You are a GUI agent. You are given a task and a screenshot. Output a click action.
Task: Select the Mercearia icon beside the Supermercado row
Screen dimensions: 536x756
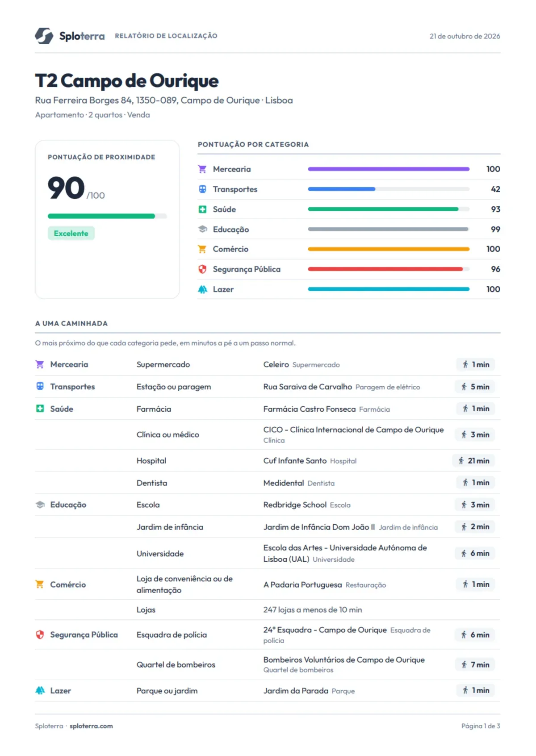tap(40, 364)
